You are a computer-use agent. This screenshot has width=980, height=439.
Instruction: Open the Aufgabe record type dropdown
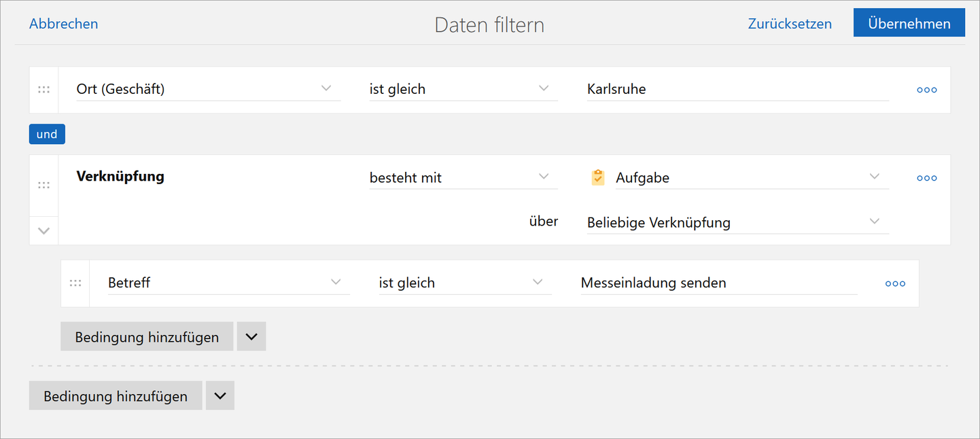[874, 177]
